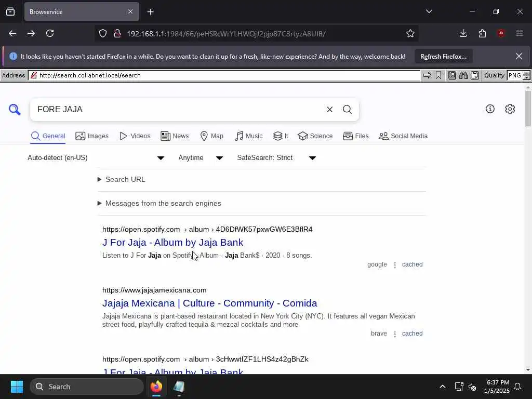Switch to the Images tab
This screenshot has width=532, height=399.
[x=92, y=136]
